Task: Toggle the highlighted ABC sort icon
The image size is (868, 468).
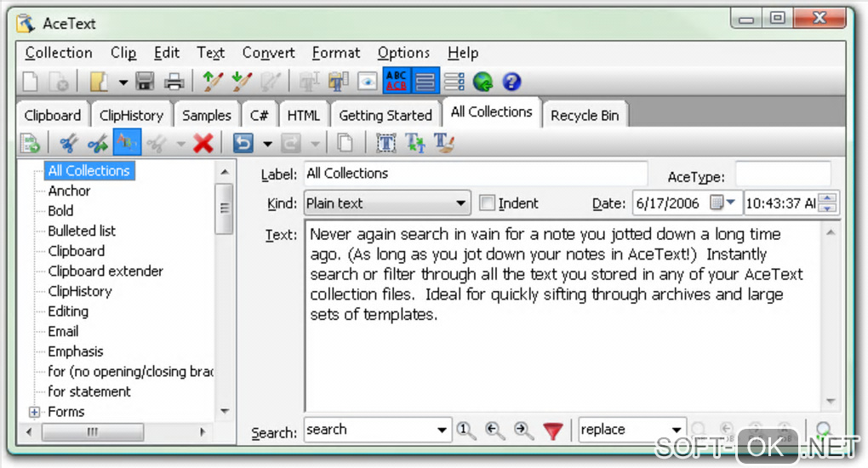Action: (127, 143)
